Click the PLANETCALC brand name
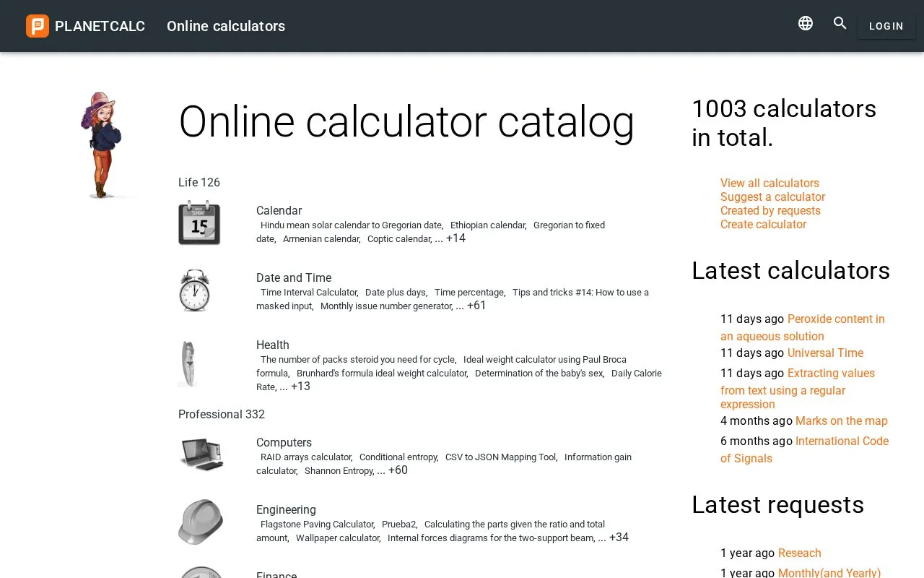 pos(100,26)
